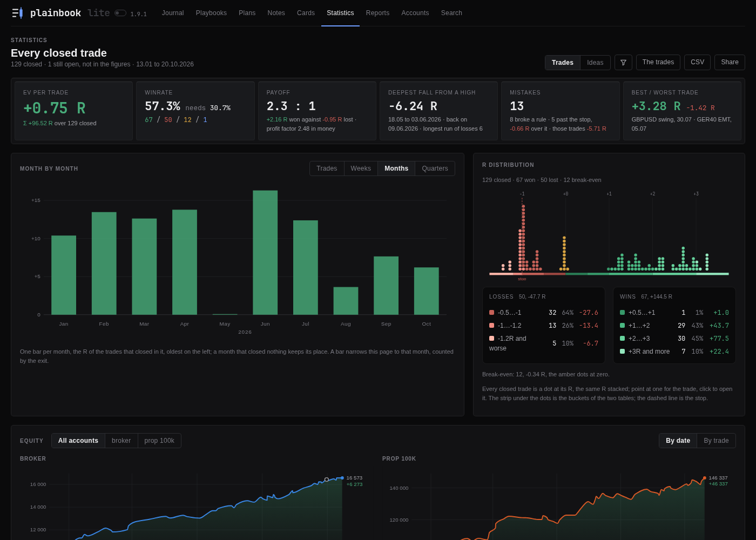
Task: Filter equity to prop 100k account
Action: (x=159, y=441)
